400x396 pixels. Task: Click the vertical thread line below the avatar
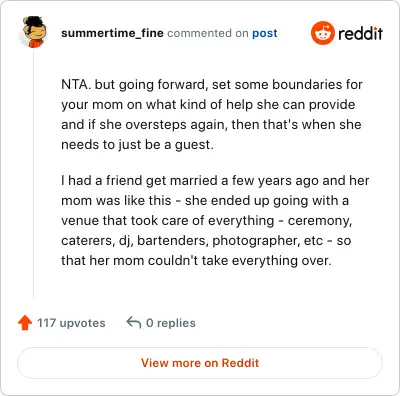(33, 174)
